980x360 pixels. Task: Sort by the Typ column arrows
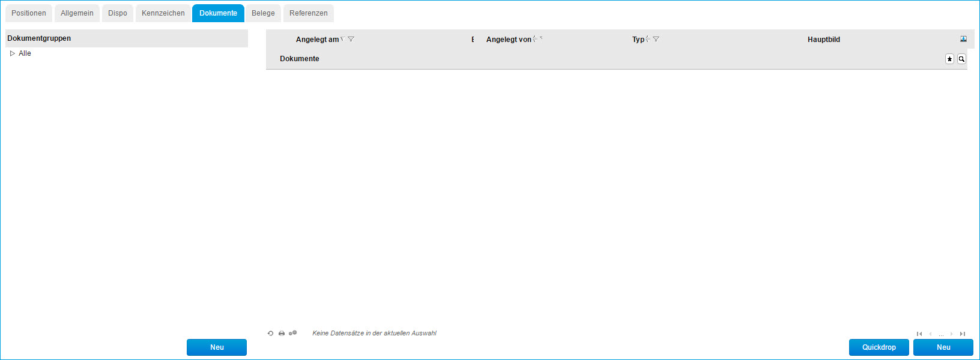648,39
